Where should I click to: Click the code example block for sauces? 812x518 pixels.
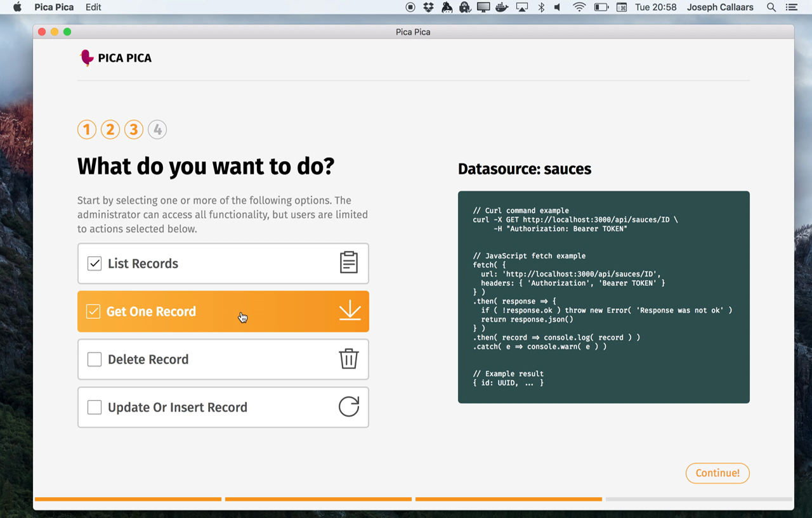[603, 297]
